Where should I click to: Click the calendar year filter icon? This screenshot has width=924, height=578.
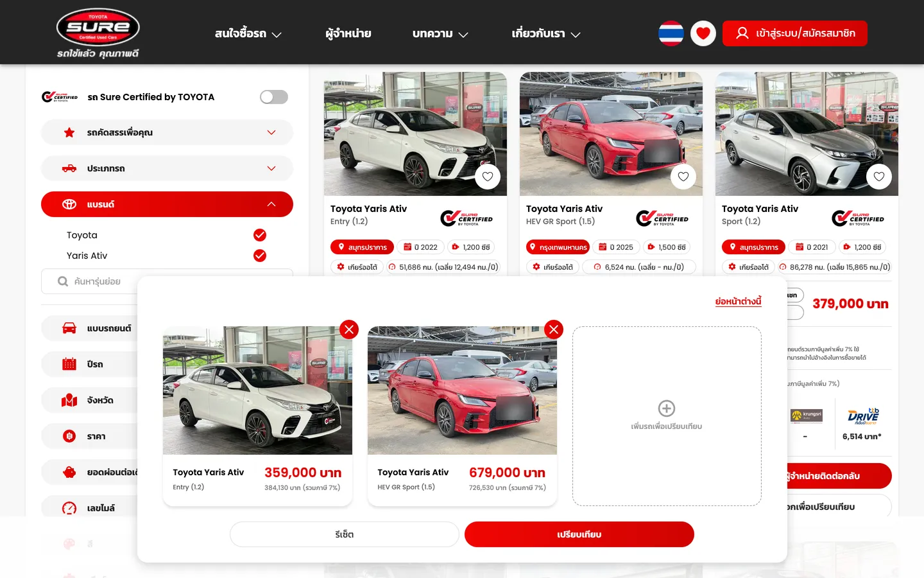tap(69, 364)
